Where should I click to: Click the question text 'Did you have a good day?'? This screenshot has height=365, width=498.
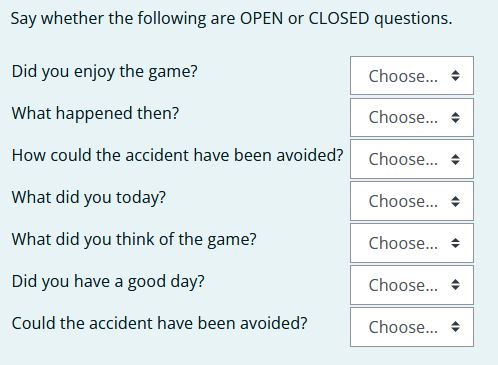click(x=108, y=282)
